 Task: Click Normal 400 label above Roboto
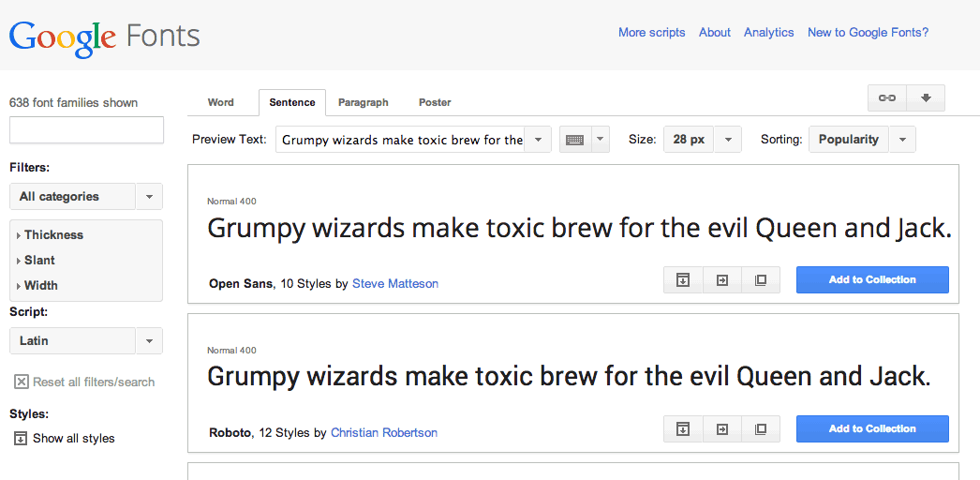pyautogui.click(x=231, y=350)
